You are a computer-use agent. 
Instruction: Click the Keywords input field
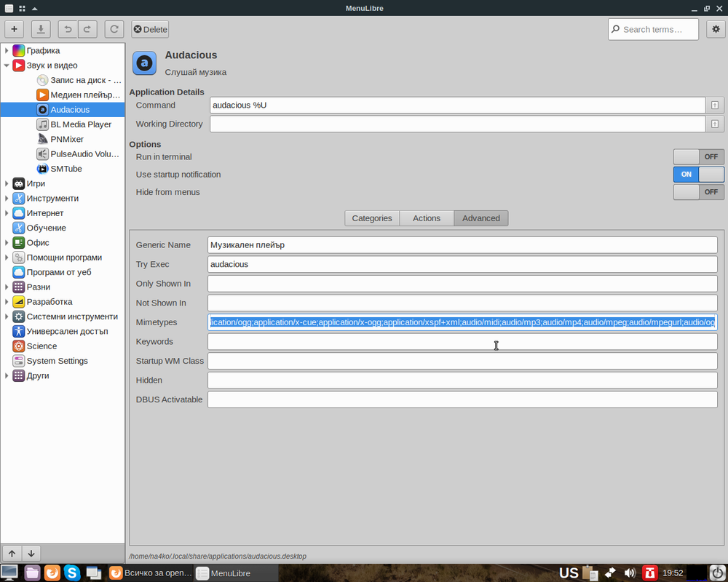coord(462,342)
